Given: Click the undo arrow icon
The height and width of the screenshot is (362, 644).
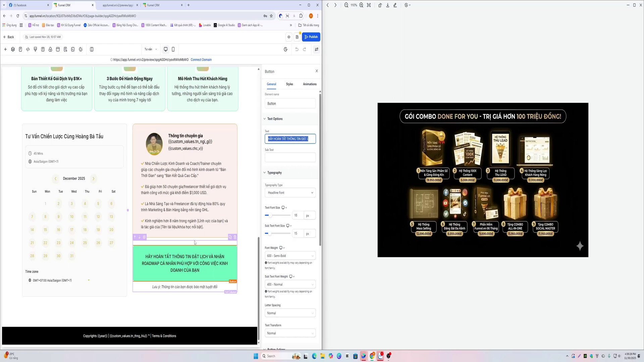Looking at the screenshot, I should pyautogui.click(x=297, y=49).
